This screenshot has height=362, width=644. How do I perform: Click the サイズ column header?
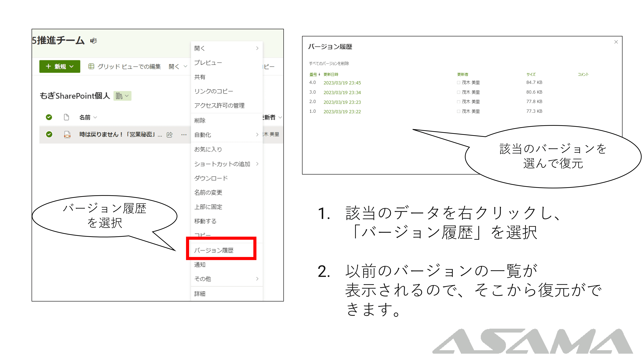tap(531, 74)
